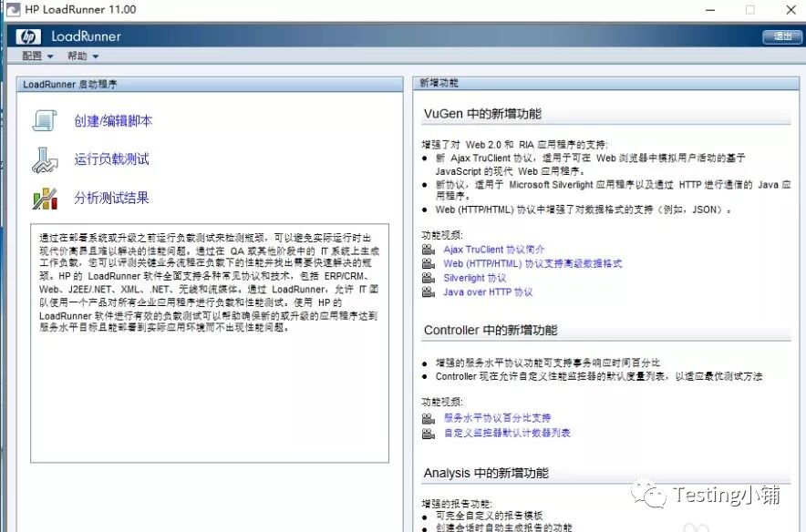
Task: Open 创建/编辑脚本 link
Action: pos(113,120)
